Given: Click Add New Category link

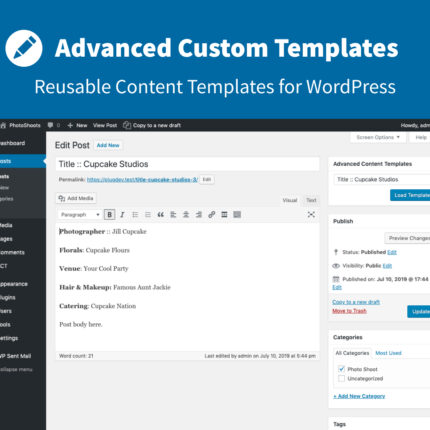Looking at the screenshot, I should pyautogui.click(x=359, y=396).
